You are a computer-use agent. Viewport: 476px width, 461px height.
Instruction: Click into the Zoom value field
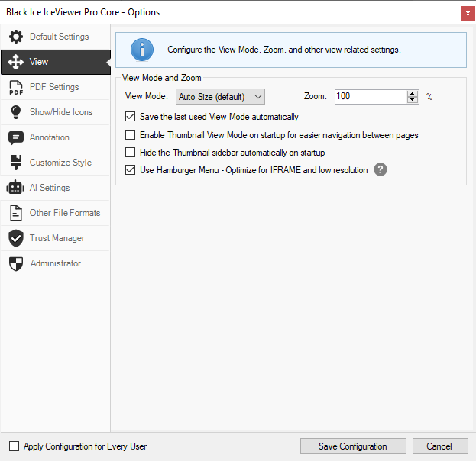[x=371, y=97]
